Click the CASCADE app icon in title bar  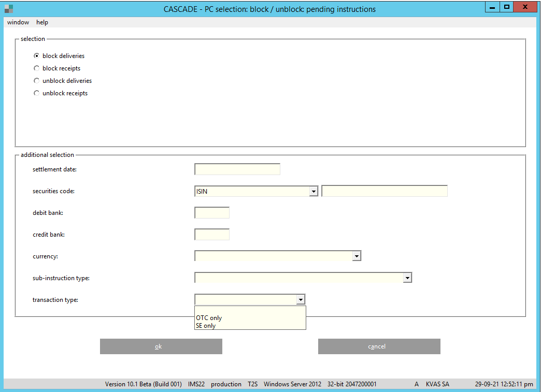8,8
